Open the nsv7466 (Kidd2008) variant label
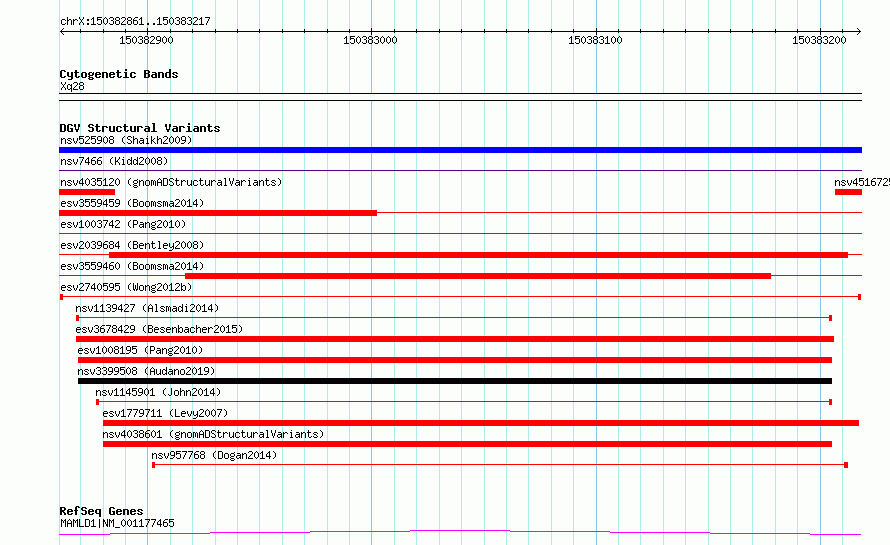This screenshot has width=890, height=545. pyautogui.click(x=114, y=161)
